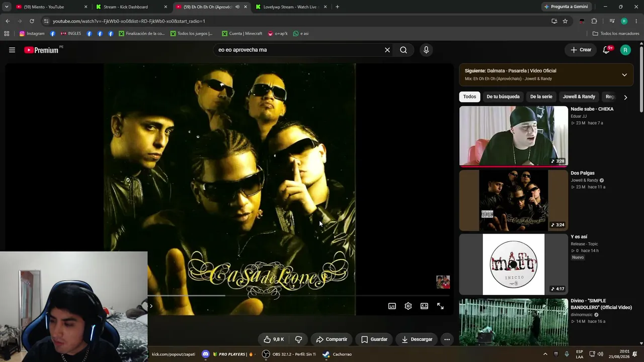Image resolution: width=644 pixels, height=362 pixels.
Task: Open Dos Palgas video thumbnail
Action: (x=513, y=200)
